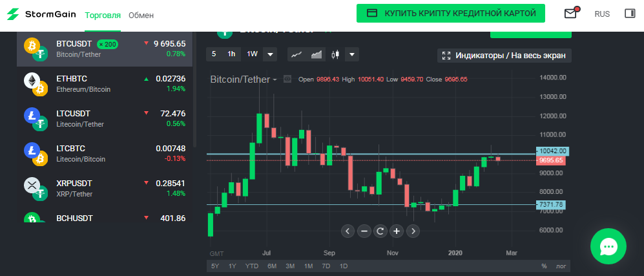Screen dimensions: 644x276
Task: Click the XRPUSDT change 1.48%
Action: pos(176,193)
